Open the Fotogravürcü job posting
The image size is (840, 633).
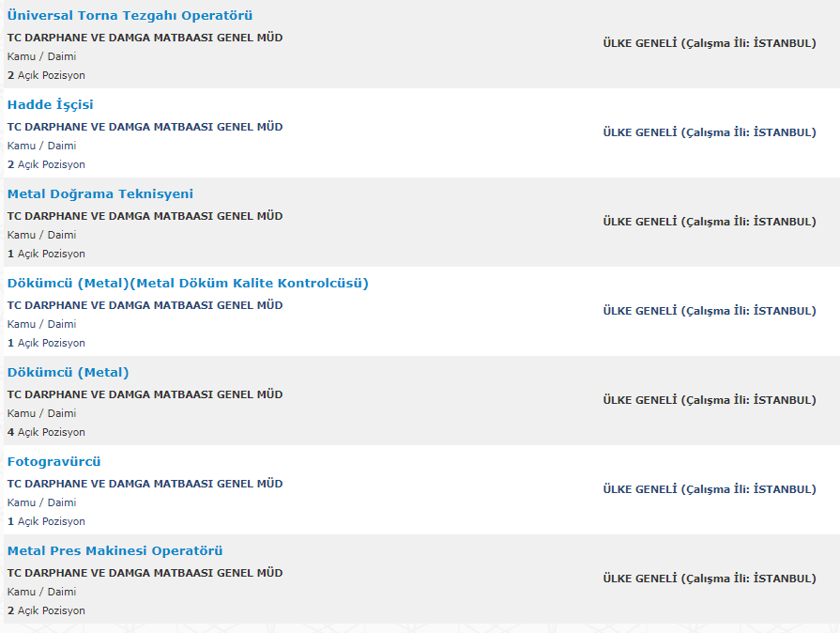click(54, 462)
